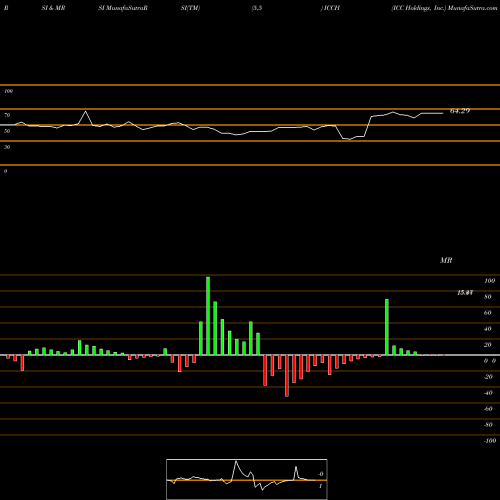Click the RSI axis label 100
This screenshot has width=500, height=500.
pos(8,91)
